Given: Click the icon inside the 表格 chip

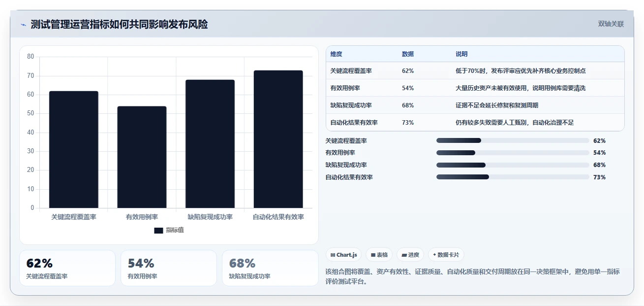Looking at the screenshot, I should 373,255.
